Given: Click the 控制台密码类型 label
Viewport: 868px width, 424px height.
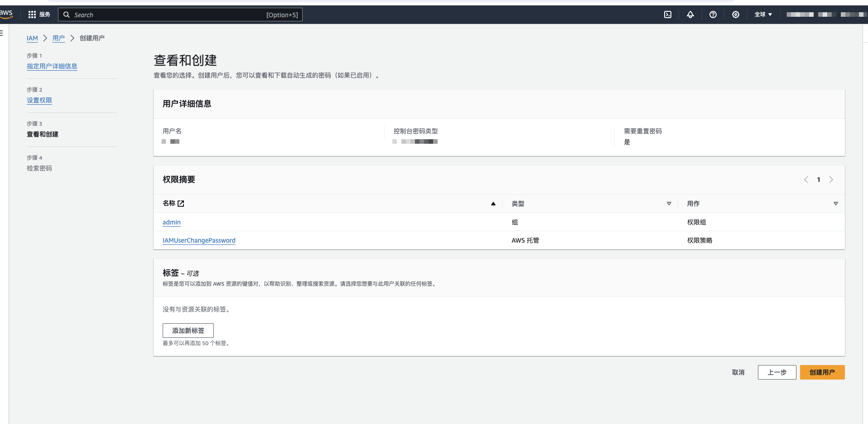Looking at the screenshot, I should tap(415, 131).
